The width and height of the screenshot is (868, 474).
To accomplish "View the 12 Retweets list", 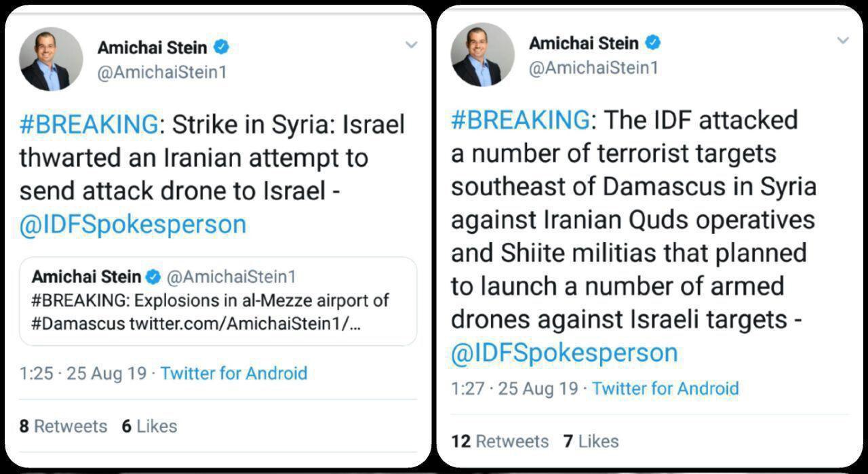I will (500, 441).
